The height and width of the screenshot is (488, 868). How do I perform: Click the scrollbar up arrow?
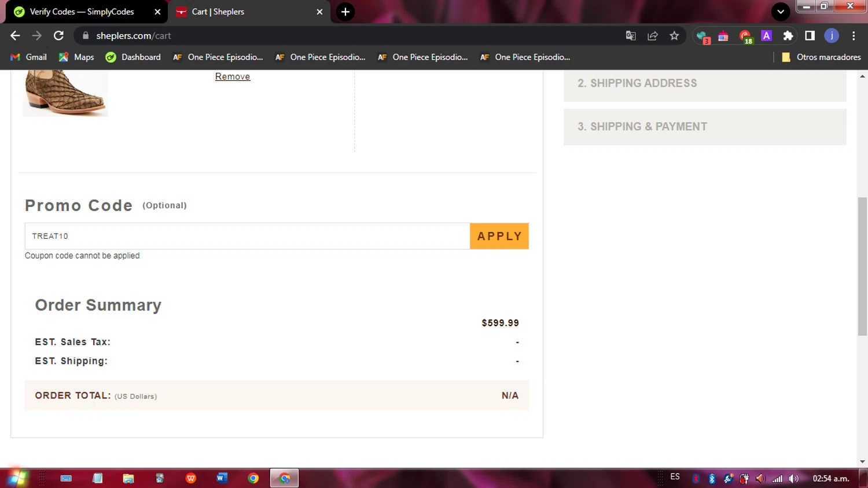coord(862,76)
